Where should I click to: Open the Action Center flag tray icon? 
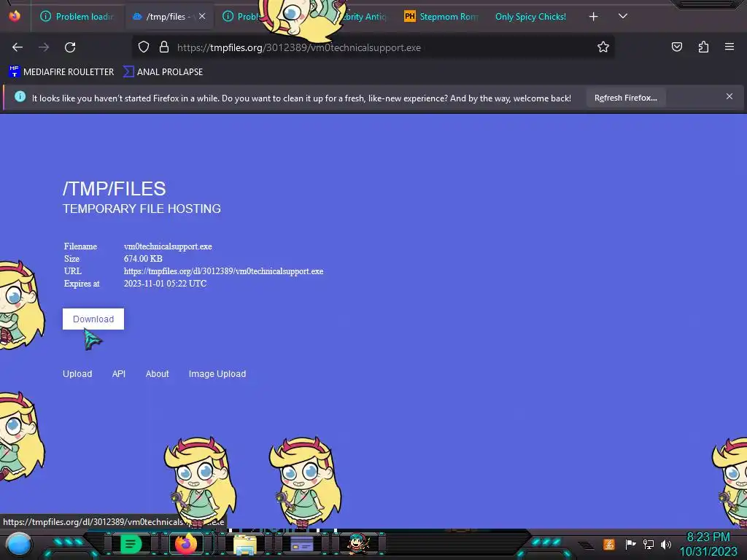tap(630, 544)
